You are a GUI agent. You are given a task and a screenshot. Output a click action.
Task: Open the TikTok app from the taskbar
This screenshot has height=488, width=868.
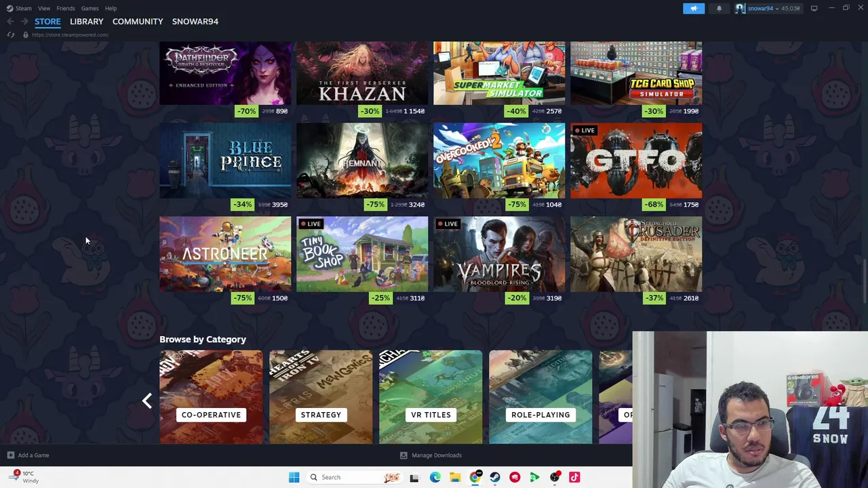(574, 477)
